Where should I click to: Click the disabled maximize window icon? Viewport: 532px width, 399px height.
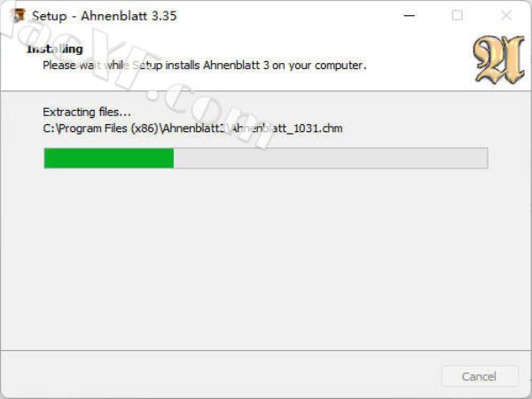[x=457, y=15]
